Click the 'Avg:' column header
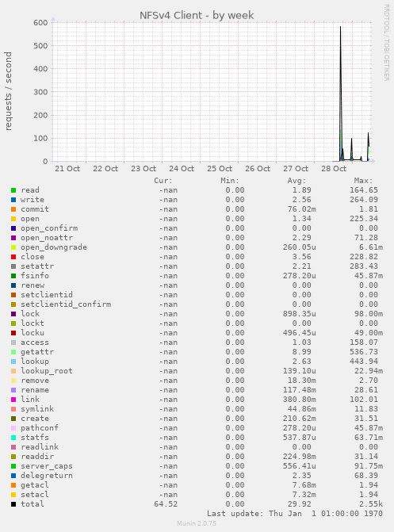 296,181
